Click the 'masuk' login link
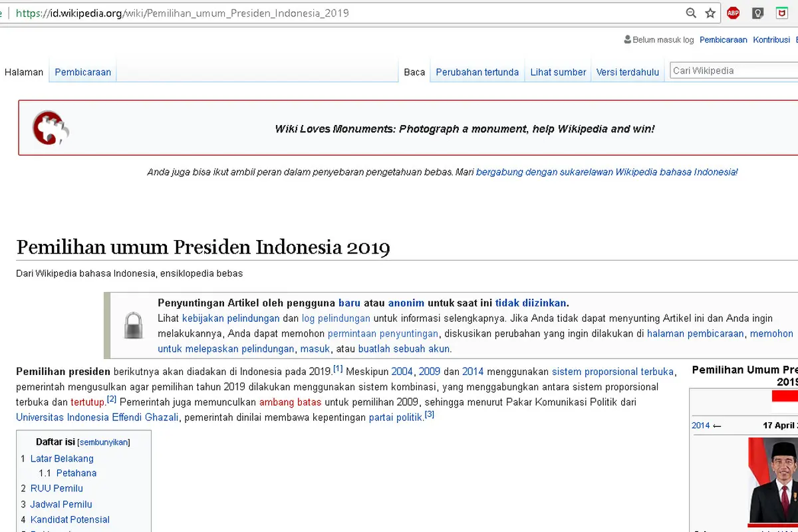Viewport: 798px width, 532px height. 315,348
